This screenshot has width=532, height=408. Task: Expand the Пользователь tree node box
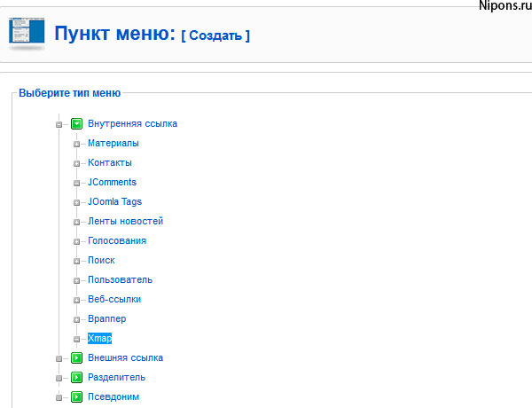(77, 280)
